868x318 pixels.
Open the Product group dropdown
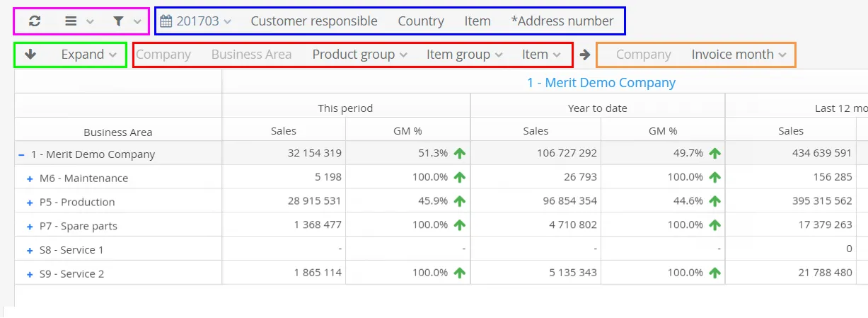[359, 54]
